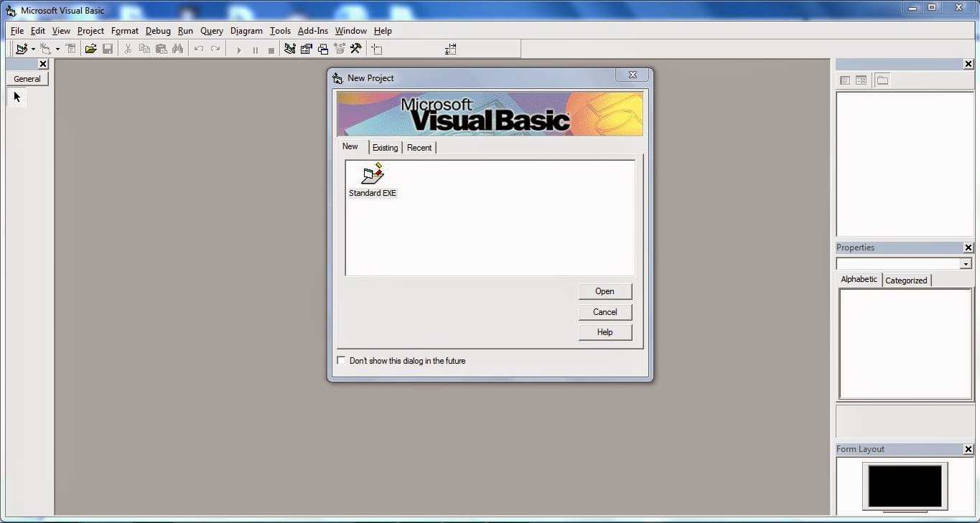
Task: Click the Find binoculars icon
Action: 177,49
